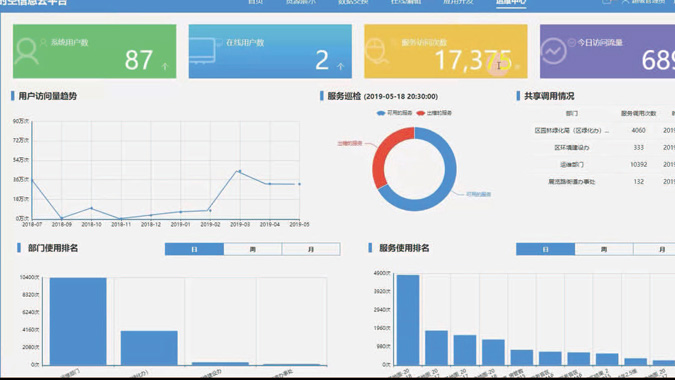Click the trend circle icon on purple card
Image resolution: width=675 pixels, height=380 pixels.
point(553,51)
